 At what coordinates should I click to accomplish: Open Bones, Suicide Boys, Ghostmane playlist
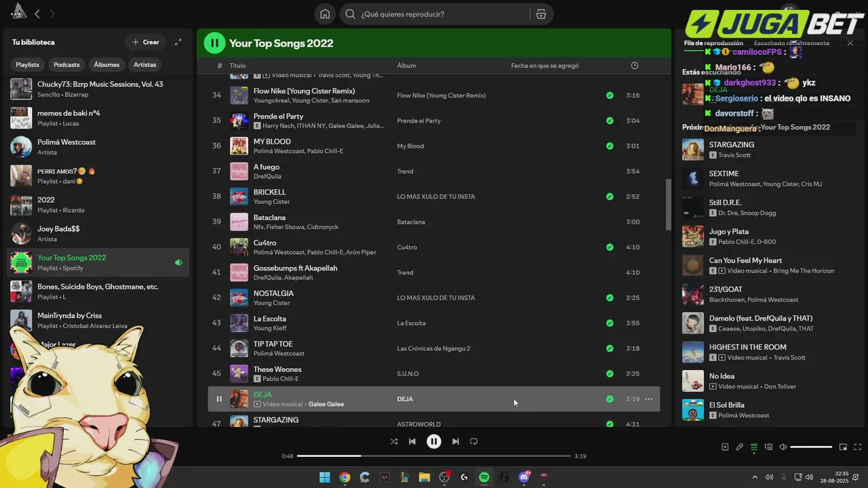pos(98,291)
